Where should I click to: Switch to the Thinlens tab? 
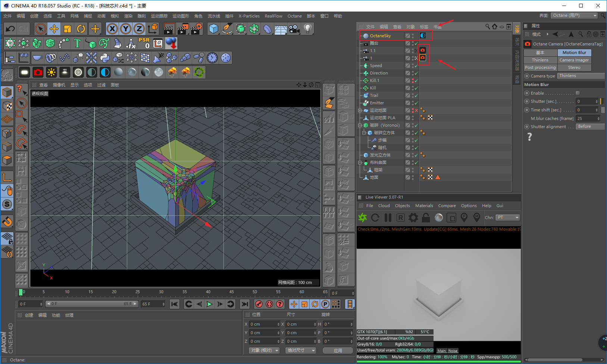(540, 60)
